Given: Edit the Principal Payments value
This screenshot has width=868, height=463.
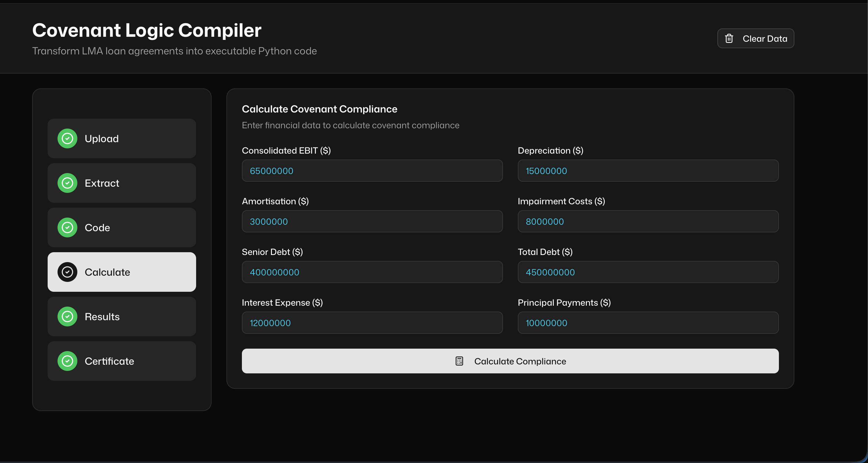Looking at the screenshot, I should [x=648, y=323].
